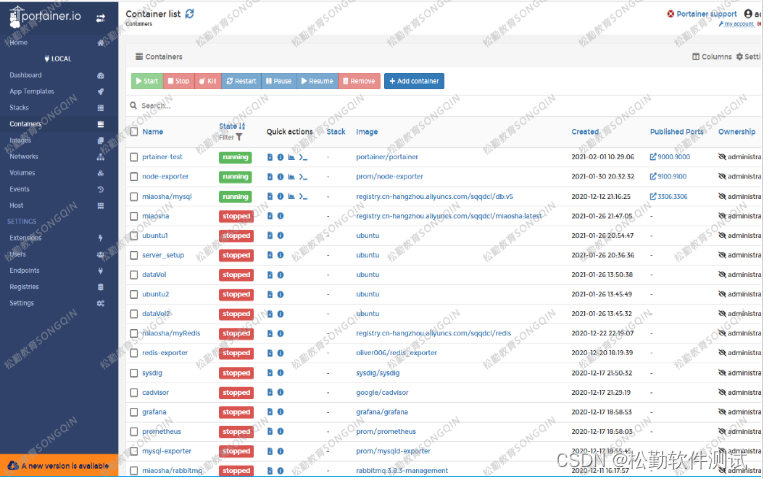Click the search magnifier icon
The height and width of the screenshot is (479, 763).
click(133, 105)
